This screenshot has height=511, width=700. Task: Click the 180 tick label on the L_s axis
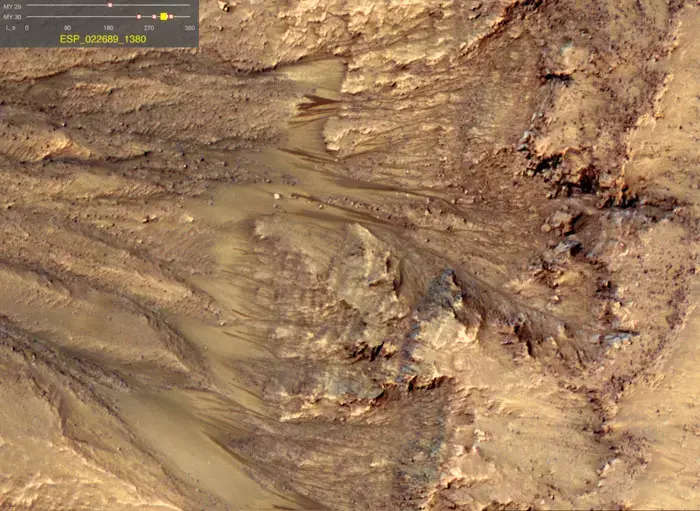[108, 28]
